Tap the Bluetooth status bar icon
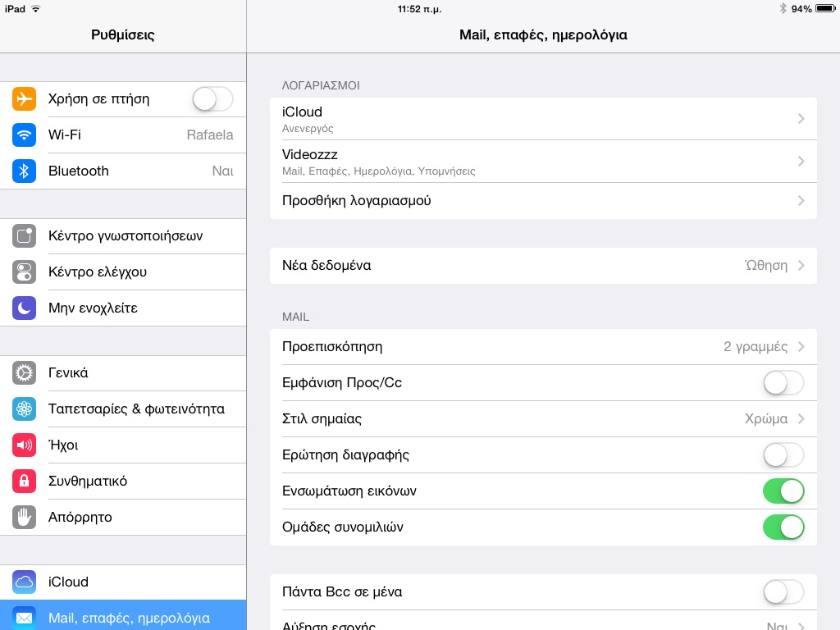 [x=783, y=8]
